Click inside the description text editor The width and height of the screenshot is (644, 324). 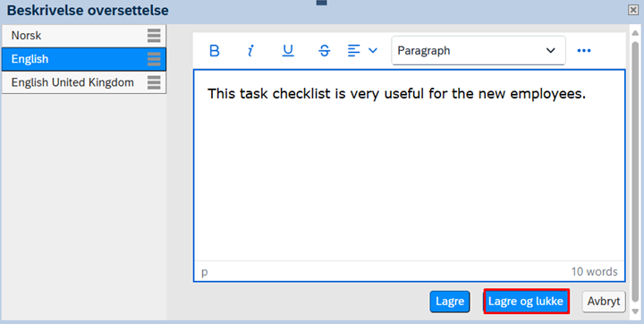(x=409, y=165)
